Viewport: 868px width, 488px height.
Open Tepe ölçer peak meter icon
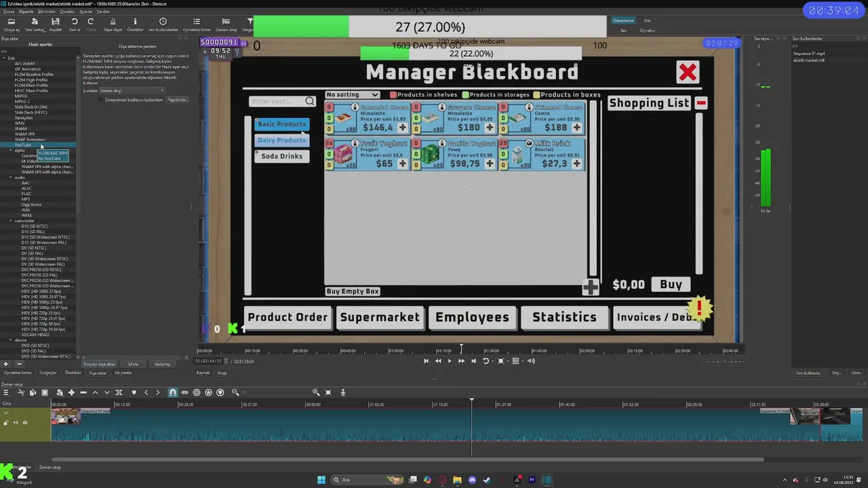(x=113, y=24)
